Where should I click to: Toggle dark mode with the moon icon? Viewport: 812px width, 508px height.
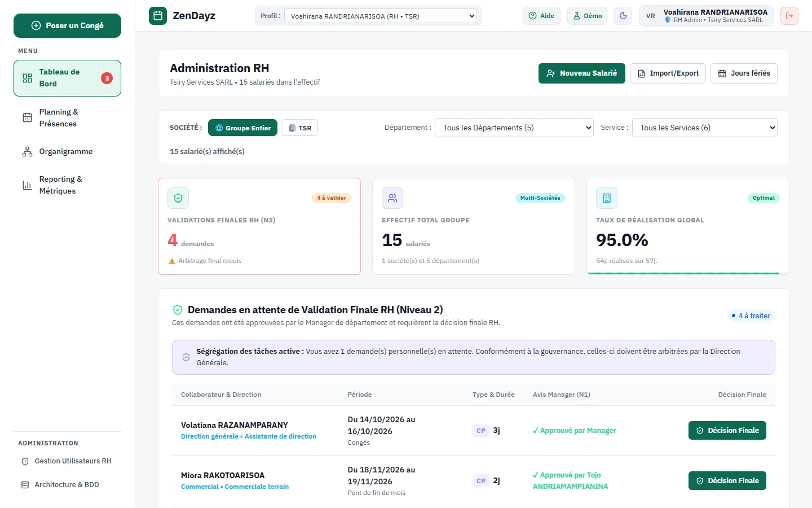[623, 16]
